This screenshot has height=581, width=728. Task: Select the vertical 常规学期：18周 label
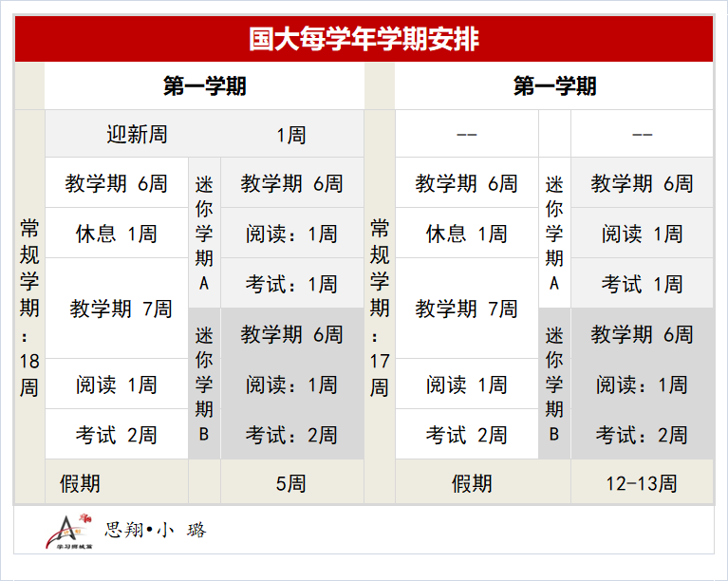point(29,308)
